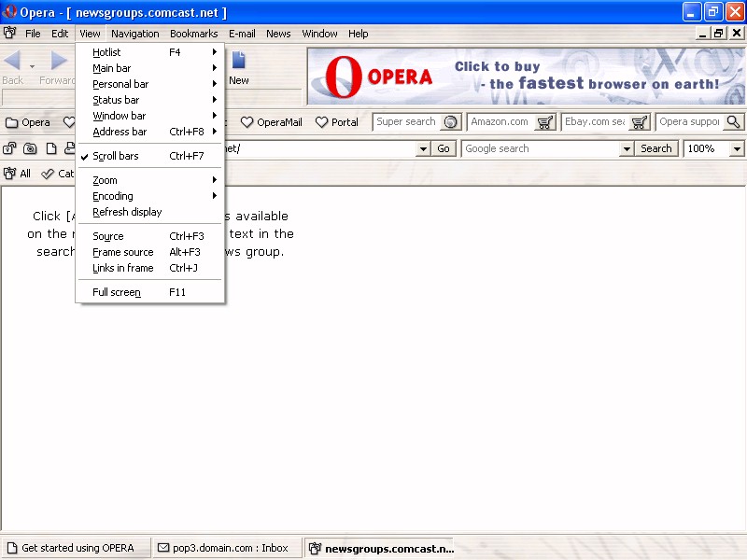
Task: Open the Google search history dropdown
Action: click(x=625, y=148)
